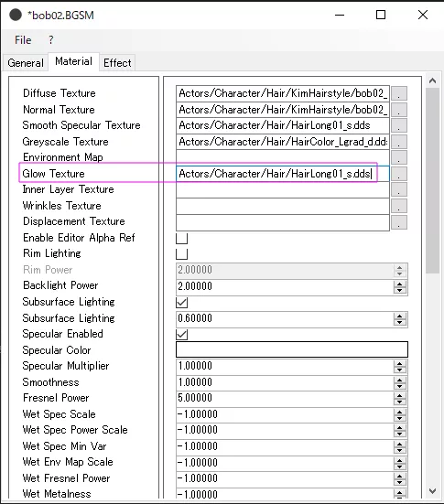The width and height of the screenshot is (444, 504).
Task: Browse for Inner Layer Texture file
Action: [399, 190]
